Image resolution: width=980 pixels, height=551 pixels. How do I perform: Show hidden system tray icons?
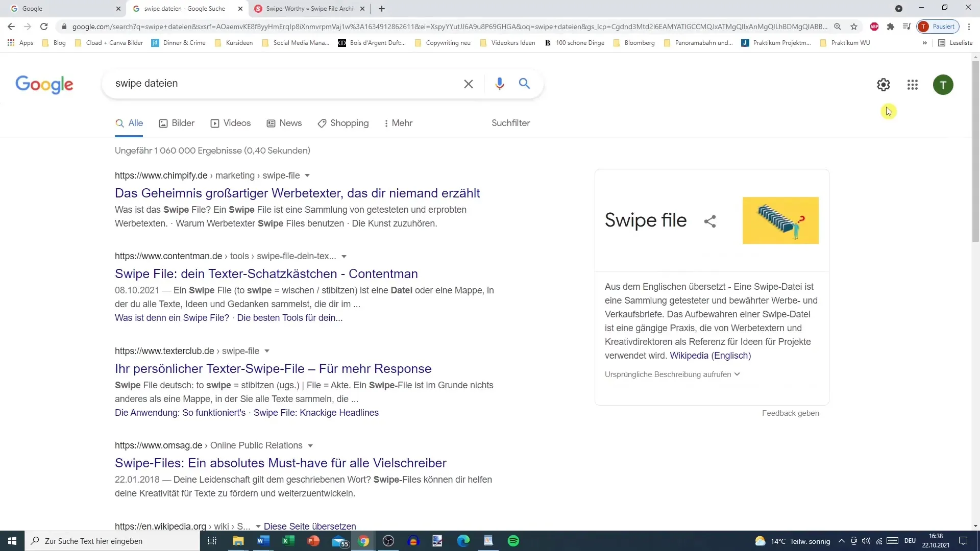tap(841, 541)
